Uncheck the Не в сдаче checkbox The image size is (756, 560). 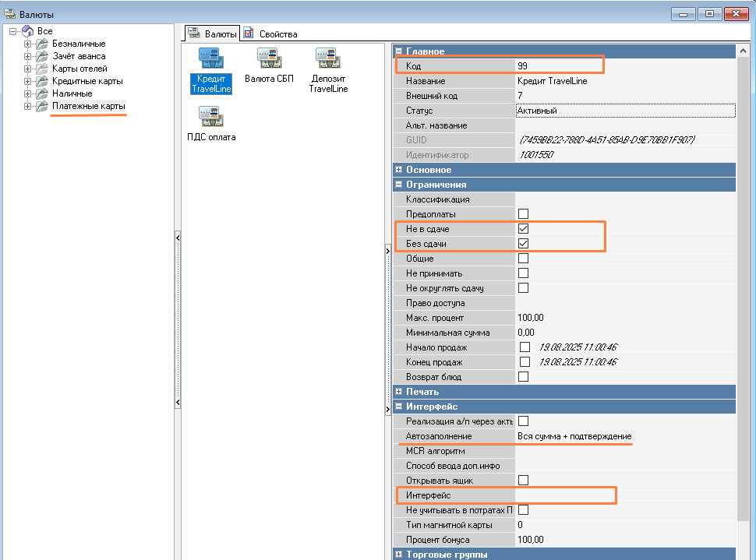coord(524,229)
